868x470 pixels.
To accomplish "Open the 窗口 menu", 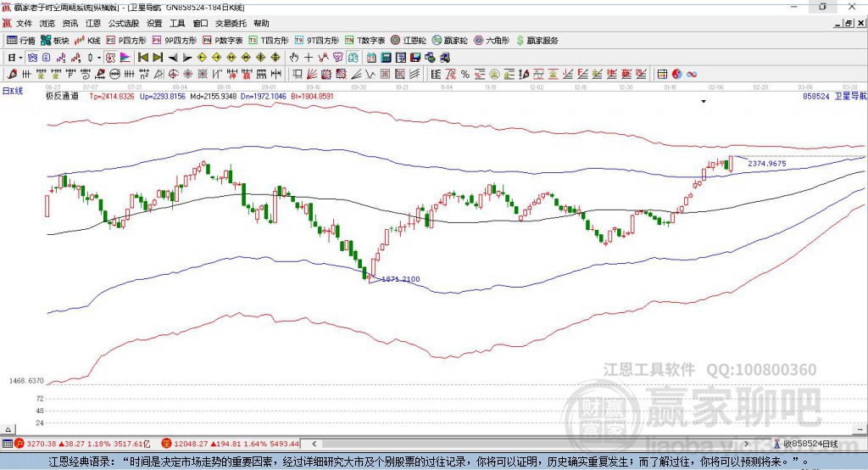I will point(200,23).
